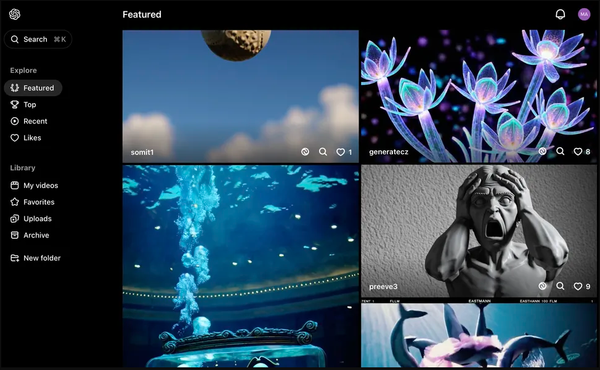Open the notifications bell
The image size is (600, 370).
click(x=560, y=15)
